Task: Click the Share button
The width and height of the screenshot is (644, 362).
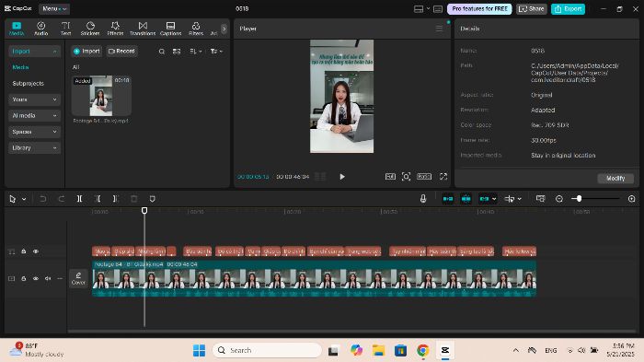Action: (x=532, y=8)
